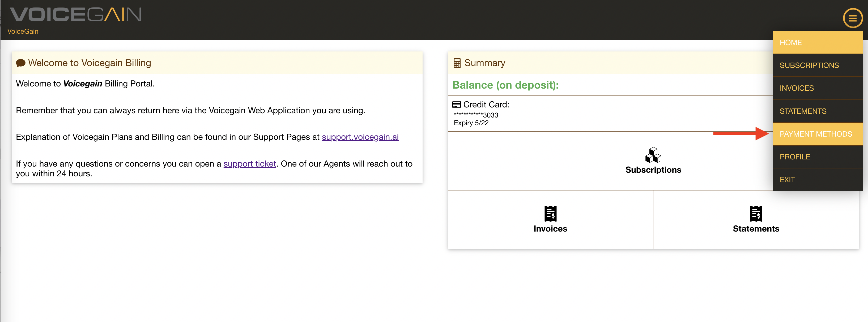The width and height of the screenshot is (868, 322).
Task: Click the Voicegain logo
Action: tap(75, 15)
